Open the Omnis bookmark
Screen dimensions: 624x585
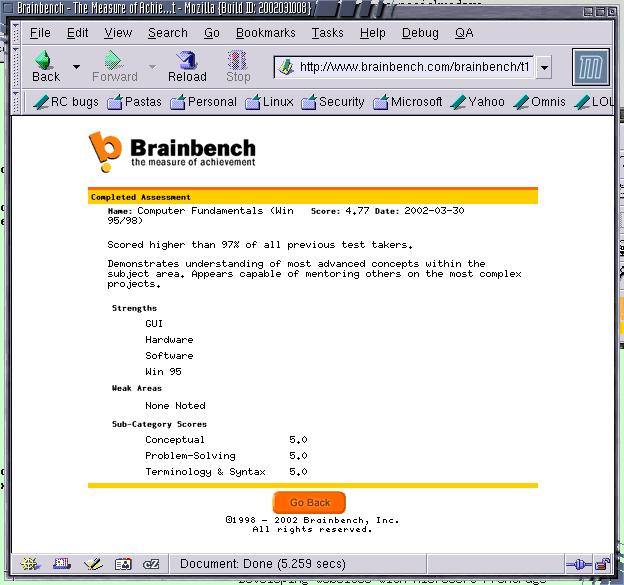pyautogui.click(x=540, y=102)
